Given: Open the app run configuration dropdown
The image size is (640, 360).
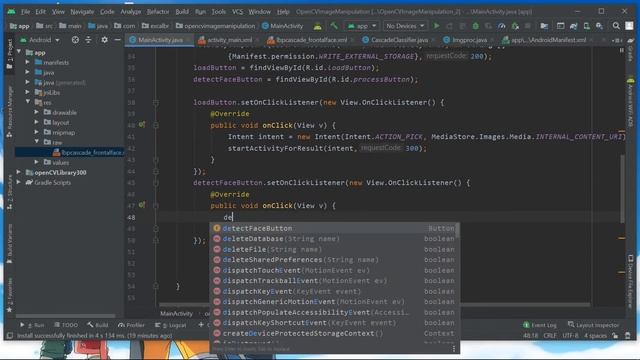Looking at the screenshot, I should (x=362, y=26).
